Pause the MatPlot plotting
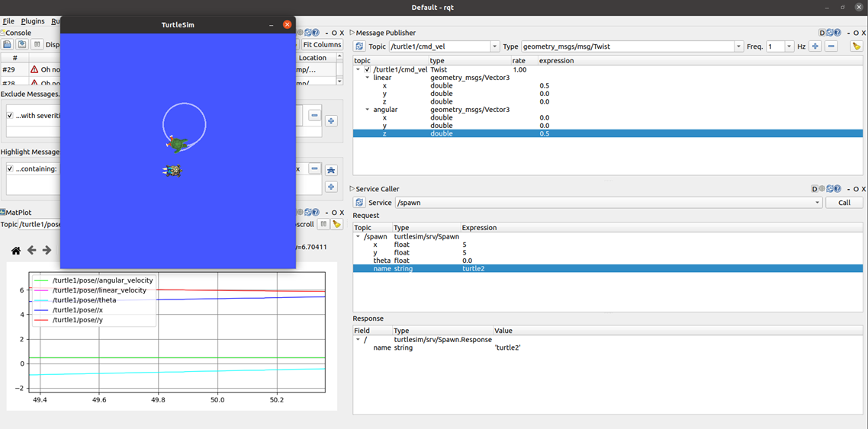This screenshot has height=429, width=868. click(323, 224)
